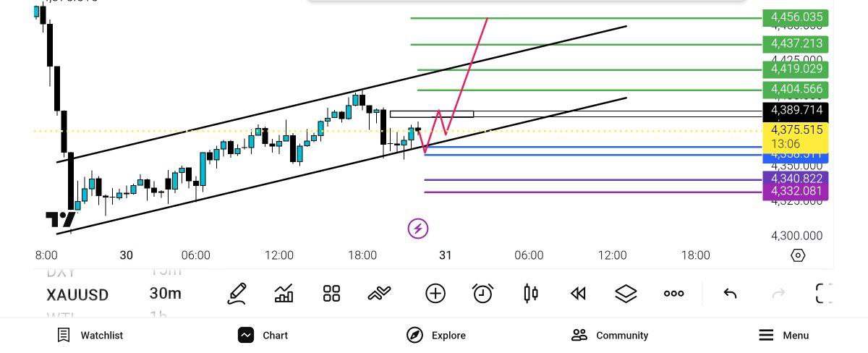Go to the Explore tab

click(x=435, y=335)
